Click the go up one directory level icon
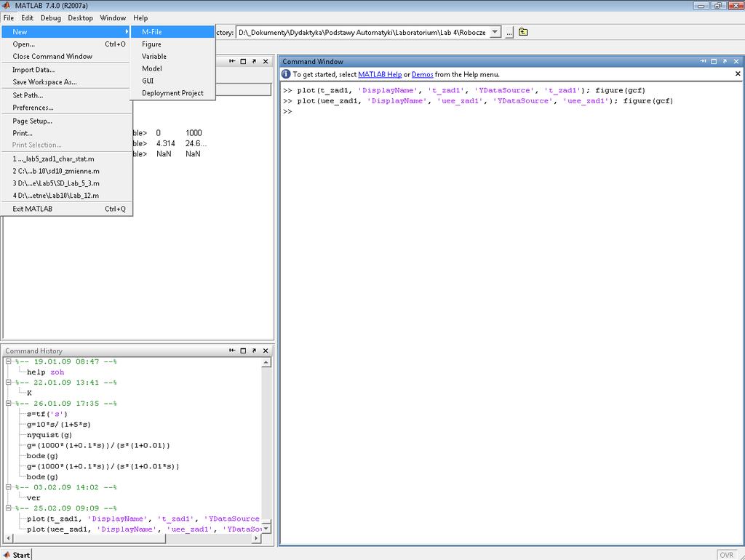 (523, 32)
